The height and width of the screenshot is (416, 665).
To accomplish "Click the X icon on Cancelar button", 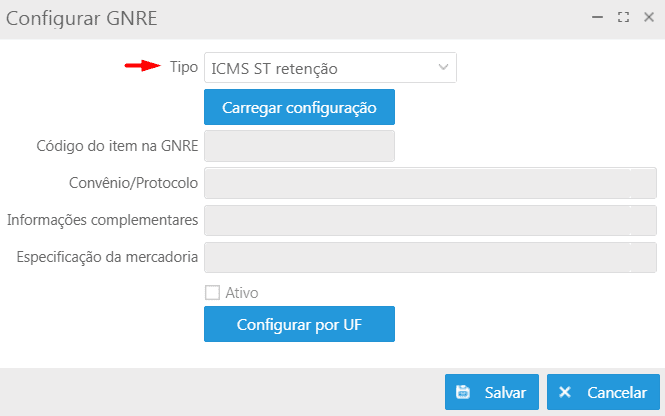I will pos(564,392).
